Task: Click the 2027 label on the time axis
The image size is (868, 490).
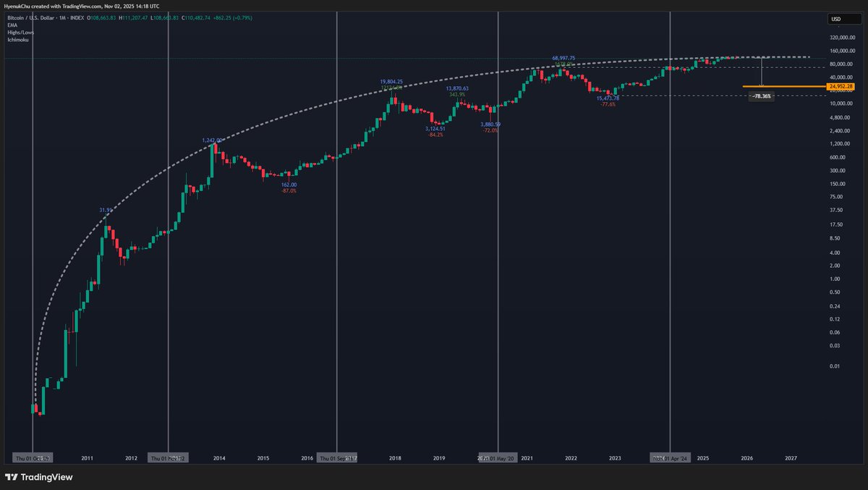Action: click(791, 457)
